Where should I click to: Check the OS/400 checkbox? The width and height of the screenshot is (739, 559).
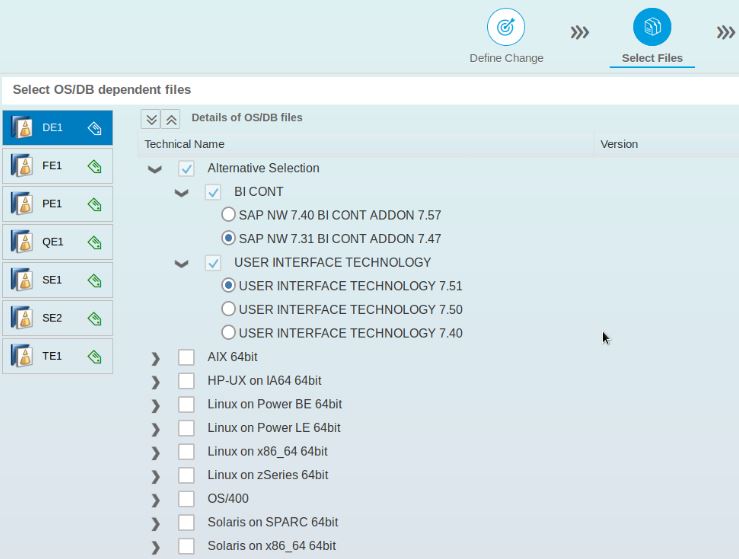click(186, 498)
